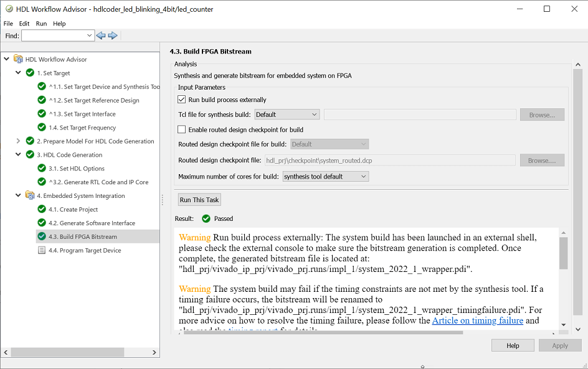Click the Program Target Device task icon
Image resolution: width=588 pixels, height=369 pixels.
pyautogui.click(x=42, y=250)
